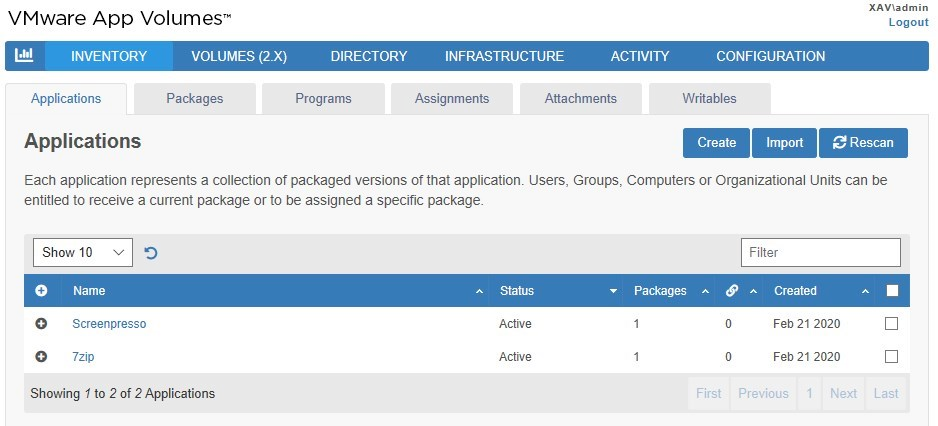Sort by Name column arrow
This screenshot has height=426, width=938.
[479, 291]
